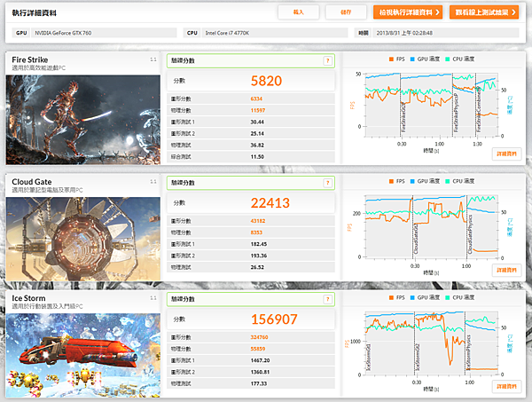Select Fire Strike physics score 11597
This screenshot has width=532, height=402.
click(258, 110)
